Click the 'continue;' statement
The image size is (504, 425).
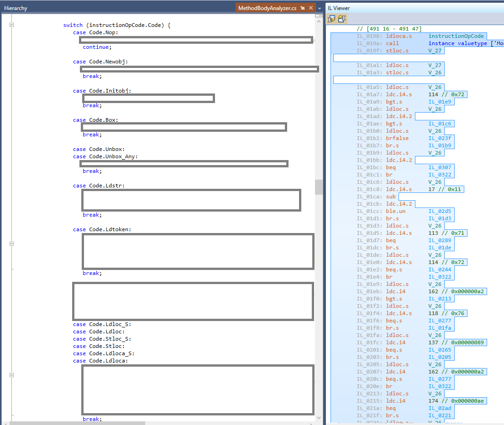coord(97,47)
